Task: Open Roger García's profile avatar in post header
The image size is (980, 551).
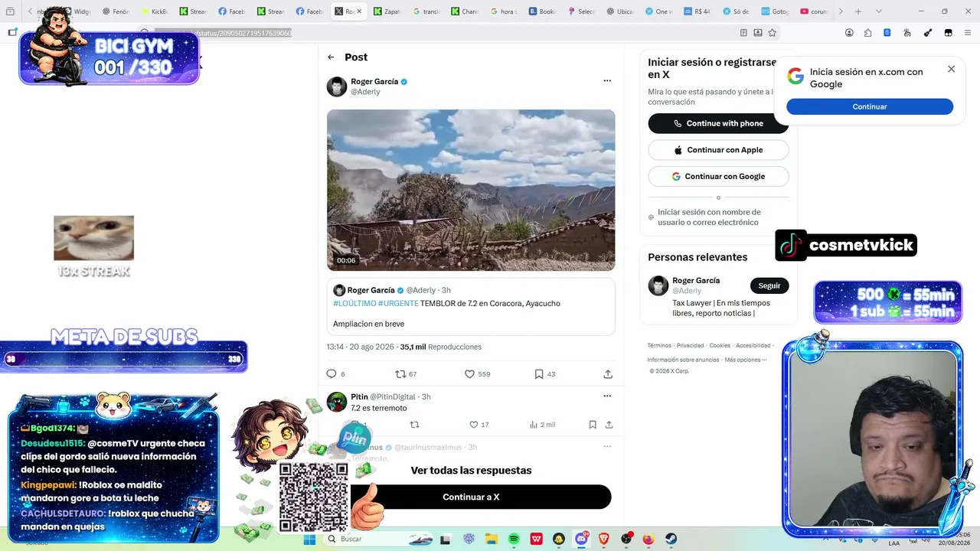Action: click(337, 86)
